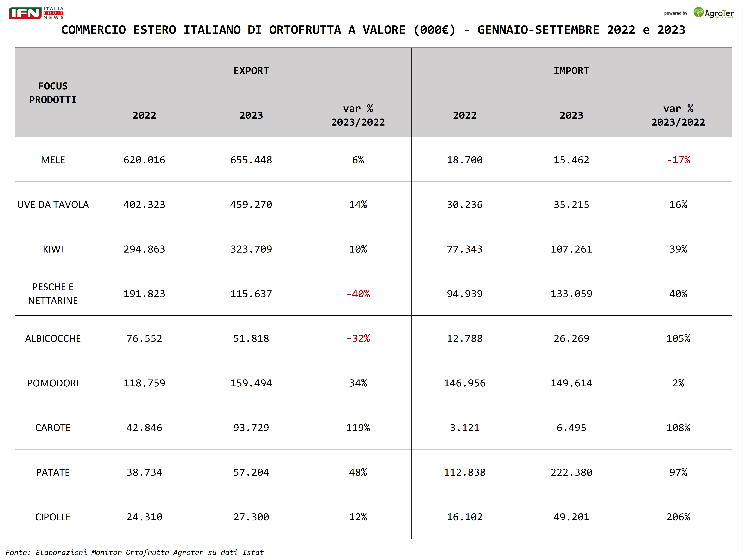Select the EXPORT column header
The image size is (747, 560).
[x=251, y=71]
